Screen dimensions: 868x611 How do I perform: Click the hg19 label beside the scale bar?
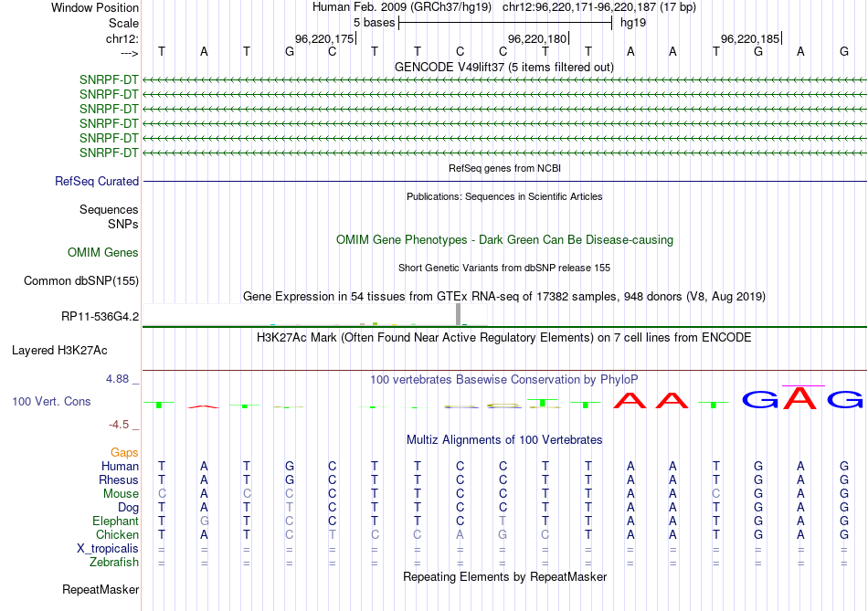633,23
